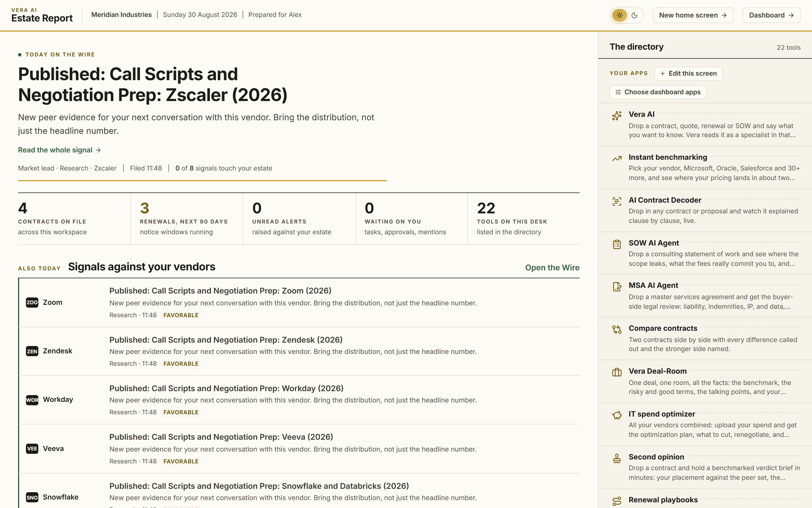Screen dimensions: 812x508
Task: Click the IT spend optimizer piggy-bank icon
Action: 617,415
